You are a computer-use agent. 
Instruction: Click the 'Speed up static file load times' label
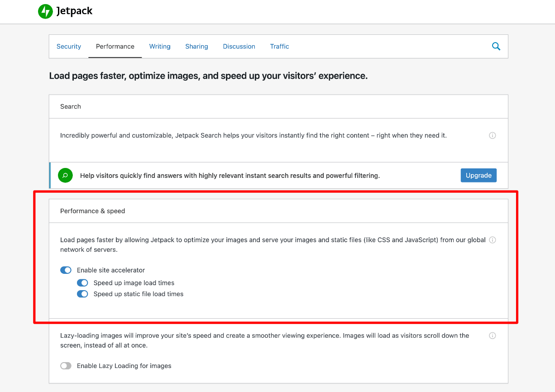(x=139, y=294)
